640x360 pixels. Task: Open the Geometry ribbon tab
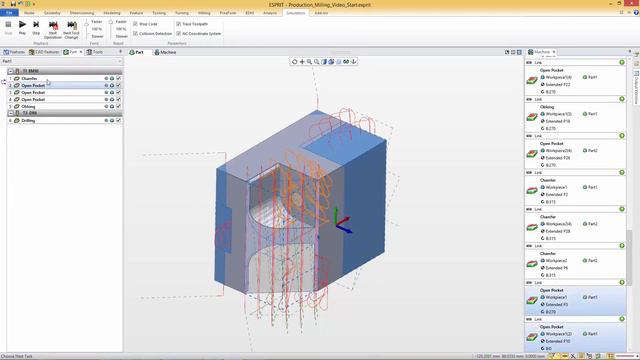52,13
